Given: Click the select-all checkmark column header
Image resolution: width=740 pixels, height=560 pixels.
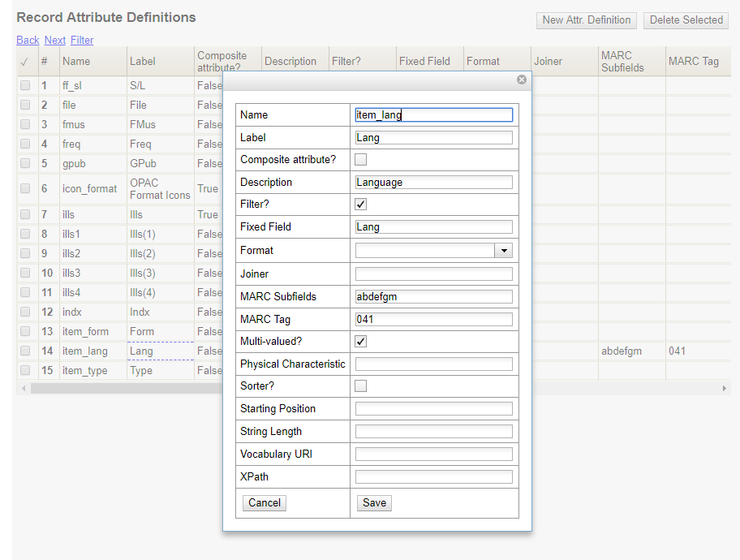Looking at the screenshot, I should (25, 61).
